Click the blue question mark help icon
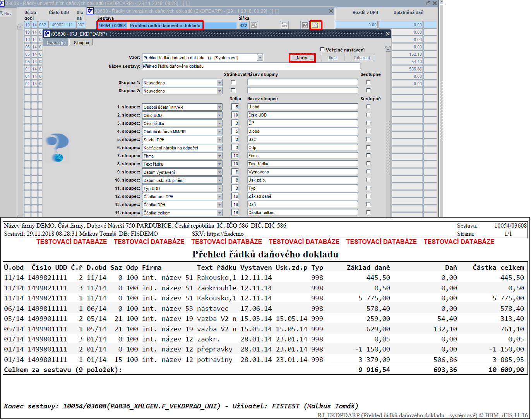Viewport: 531px width, 420px height. coord(57,147)
